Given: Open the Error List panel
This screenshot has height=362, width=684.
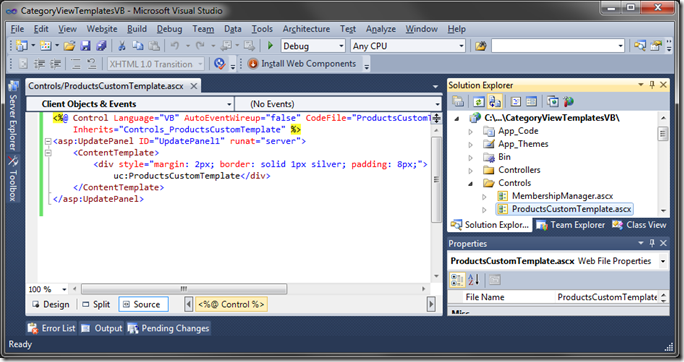Looking at the screenshot, I should tap(51, 328).
